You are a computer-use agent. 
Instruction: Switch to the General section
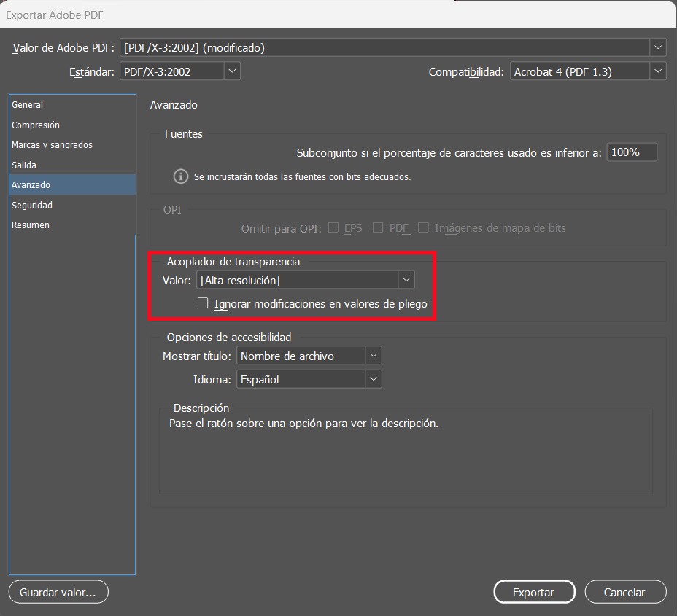click(28, 105)
